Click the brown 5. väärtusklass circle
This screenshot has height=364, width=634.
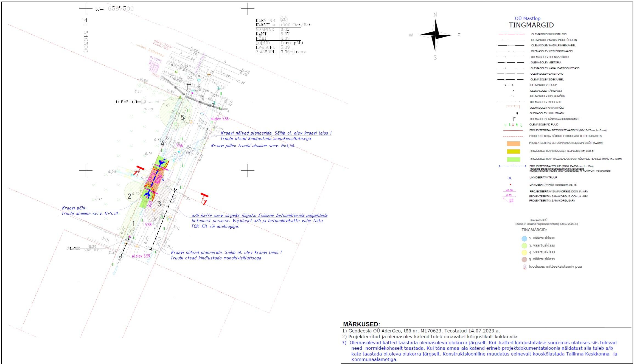click(x=524, y=259)
